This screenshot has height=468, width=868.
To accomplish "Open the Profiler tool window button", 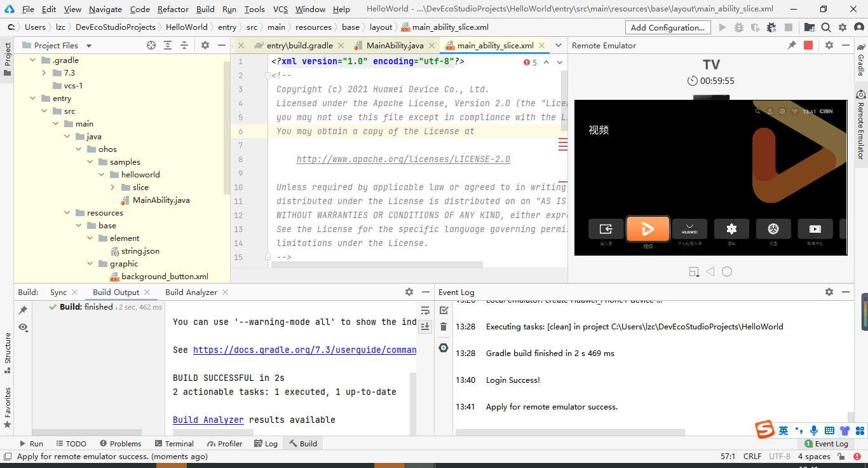I will [224, 444].
